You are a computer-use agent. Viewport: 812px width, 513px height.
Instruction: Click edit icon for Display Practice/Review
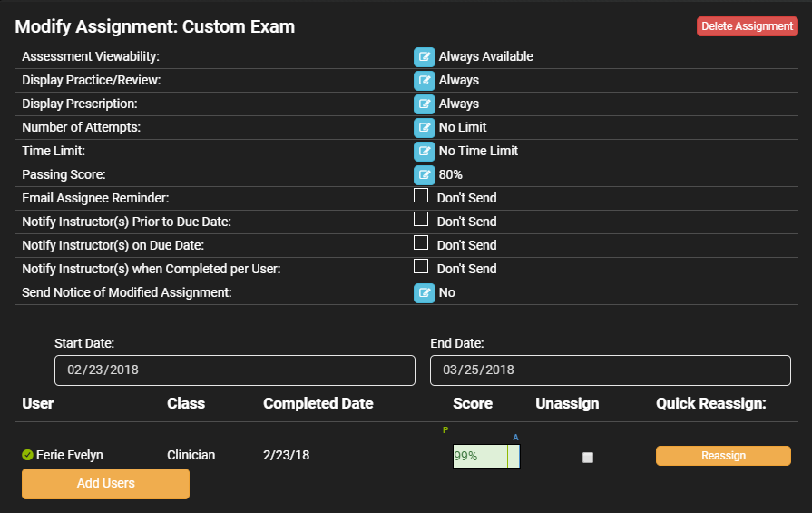pos(424,81)
